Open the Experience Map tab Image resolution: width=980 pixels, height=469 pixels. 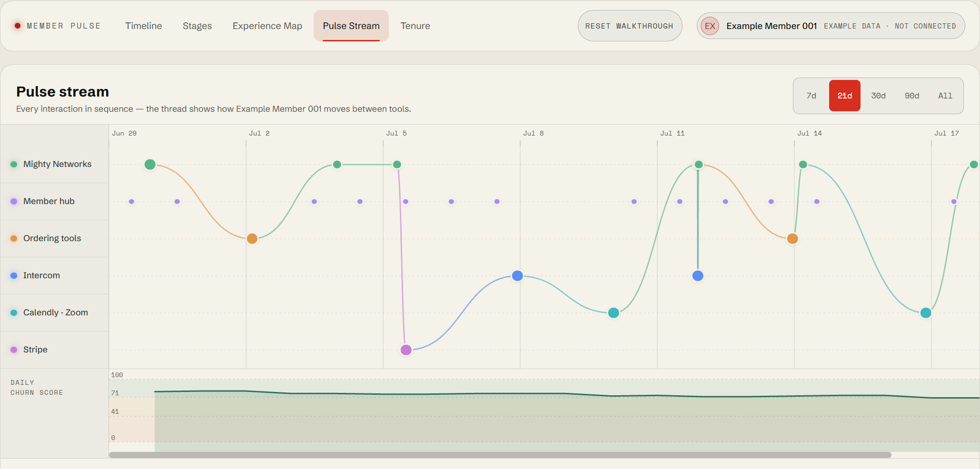(267, 26)
